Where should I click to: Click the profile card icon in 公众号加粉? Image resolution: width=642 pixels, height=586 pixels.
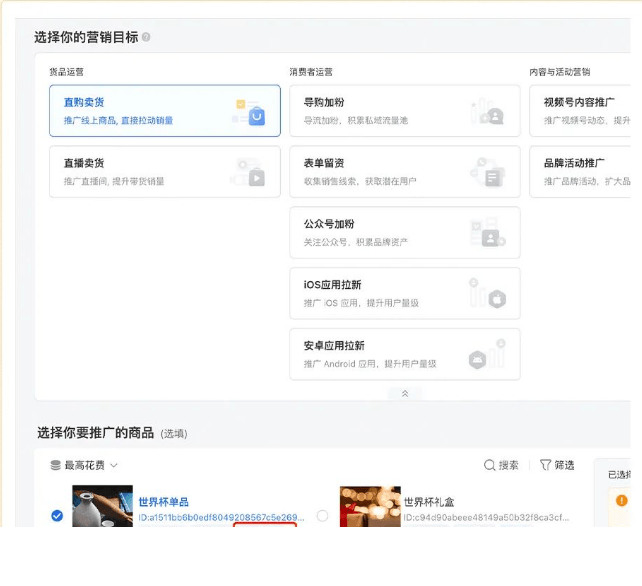491,238
